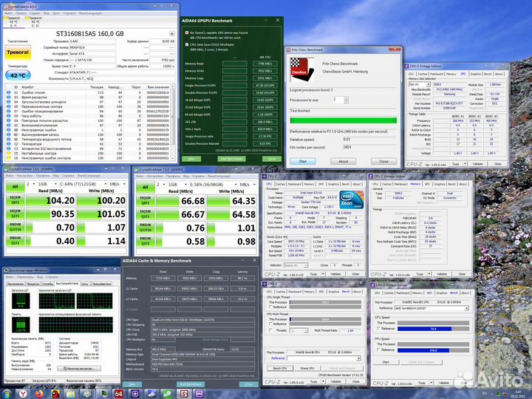Click the yellow status circle of SMART attribute C5
532x399 pixels.
tap(8, 154)
